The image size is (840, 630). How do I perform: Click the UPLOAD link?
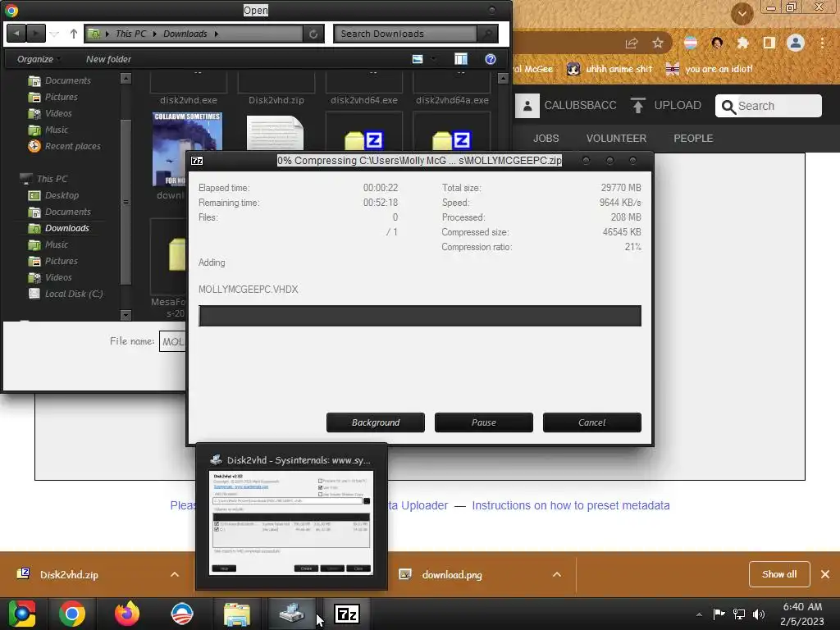[x=677, y=106]
